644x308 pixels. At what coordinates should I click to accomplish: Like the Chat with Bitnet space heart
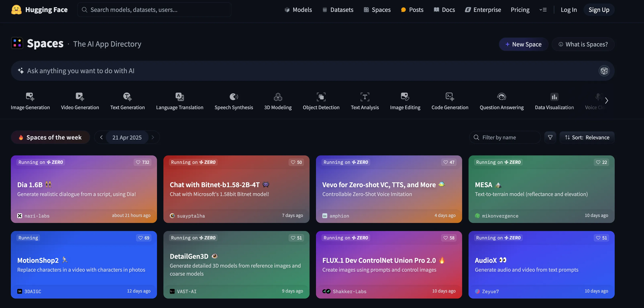pyautogui.click(x=296, y=162)
